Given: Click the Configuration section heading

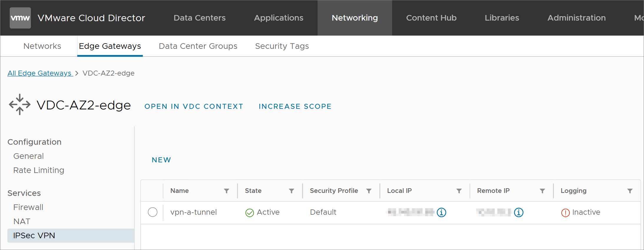Looking at the screenshot, I should coord(34,142).
